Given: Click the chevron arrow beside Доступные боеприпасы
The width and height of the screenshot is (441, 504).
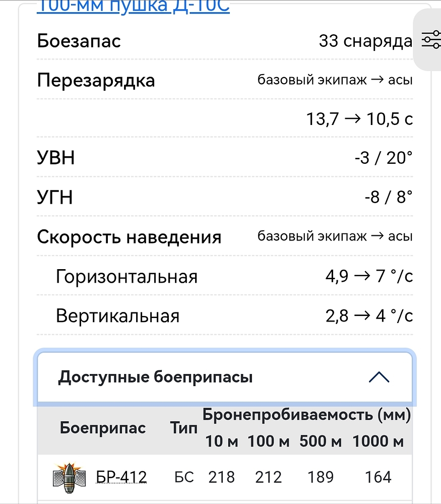Looking at the screenshot, I should coord(379,377).
